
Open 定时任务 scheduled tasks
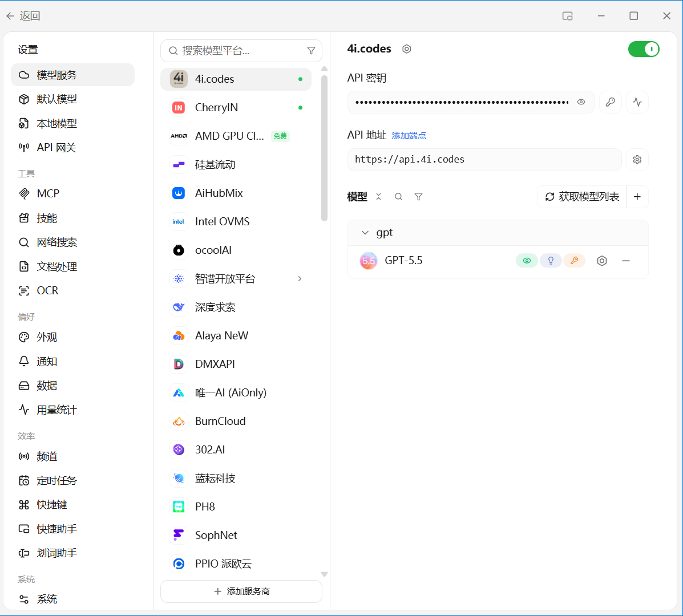(x=72, y=481)
